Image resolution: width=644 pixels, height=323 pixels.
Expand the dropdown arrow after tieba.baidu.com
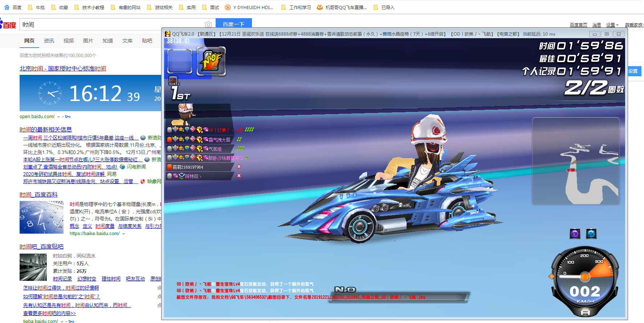[62, 322]
